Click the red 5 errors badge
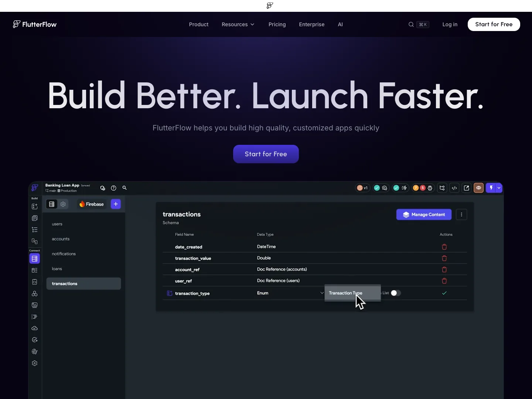 tap(423, 188)
